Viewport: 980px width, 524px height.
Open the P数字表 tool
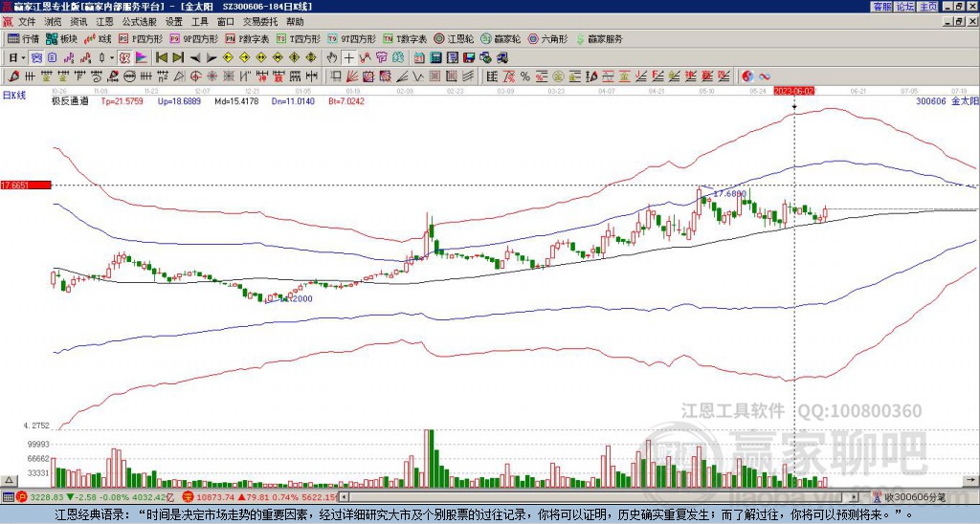tap(247, 38)
